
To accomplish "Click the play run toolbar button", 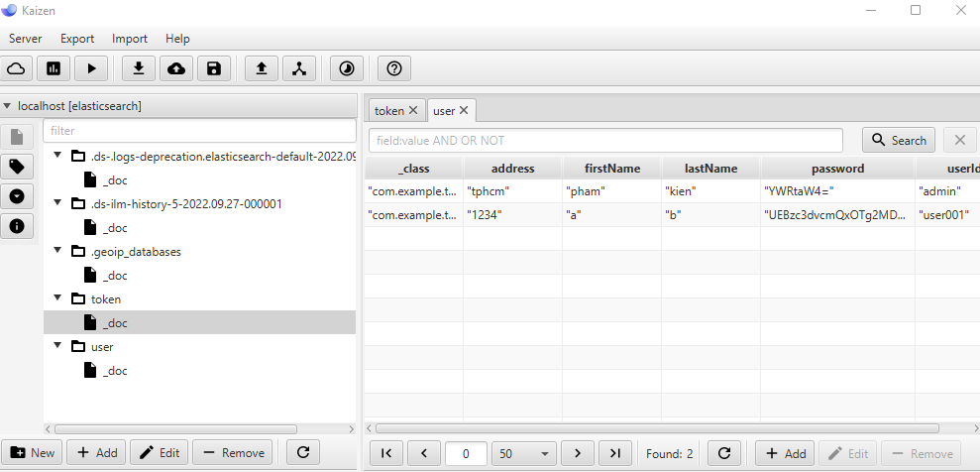I will pos(91,68).
